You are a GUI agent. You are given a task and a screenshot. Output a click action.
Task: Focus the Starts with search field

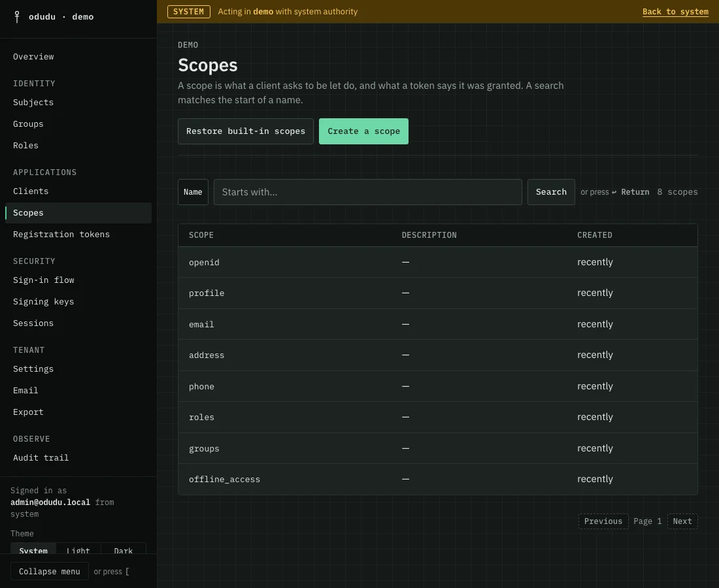click(368, 193)
